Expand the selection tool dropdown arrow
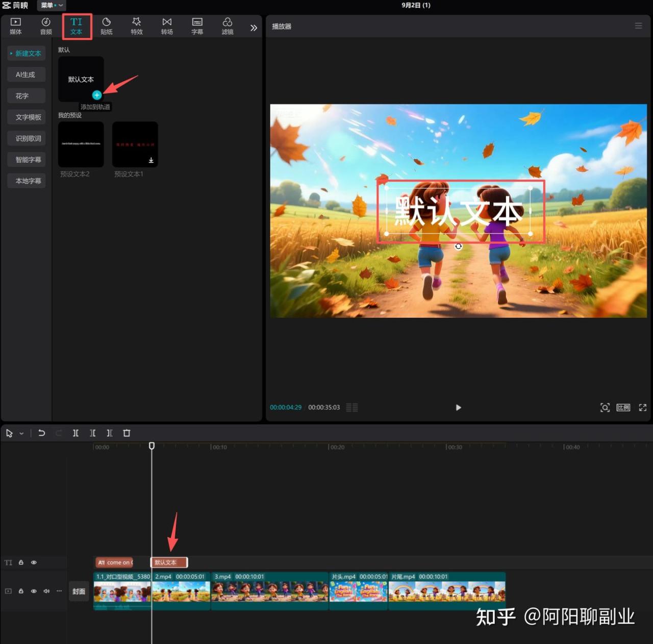The image size is (653, 644). [x=21, y=433]
